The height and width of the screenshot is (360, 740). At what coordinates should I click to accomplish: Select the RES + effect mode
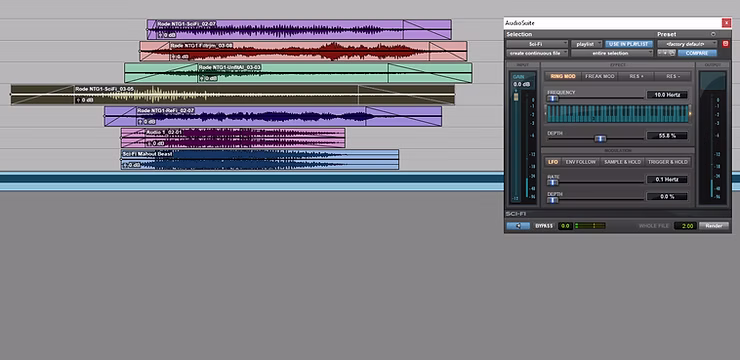[636, 76]
